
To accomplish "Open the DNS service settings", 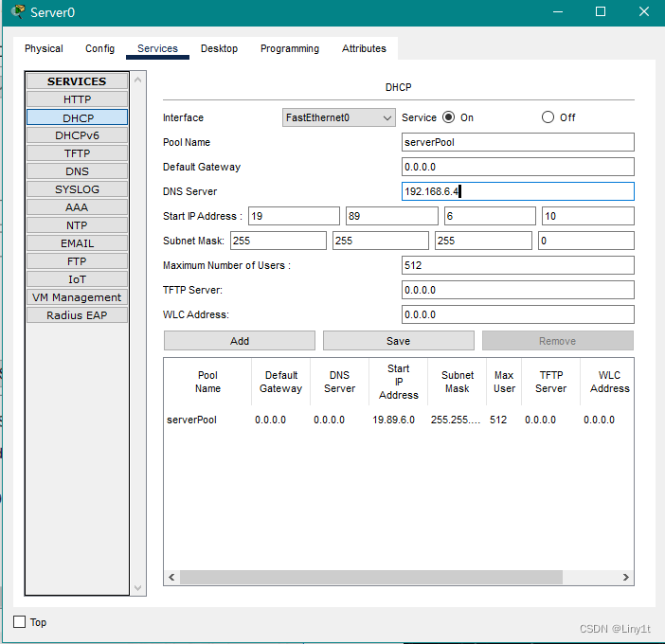I will [77, 171].
